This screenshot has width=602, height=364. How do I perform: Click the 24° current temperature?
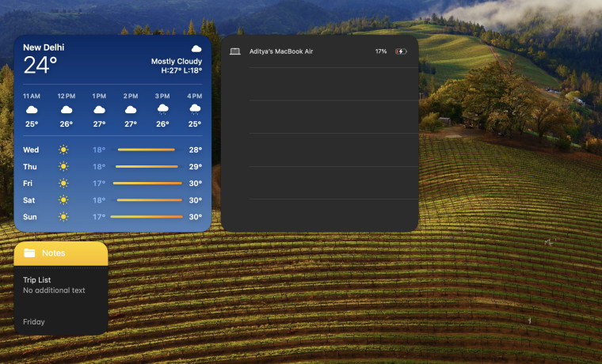pos(40,65)
